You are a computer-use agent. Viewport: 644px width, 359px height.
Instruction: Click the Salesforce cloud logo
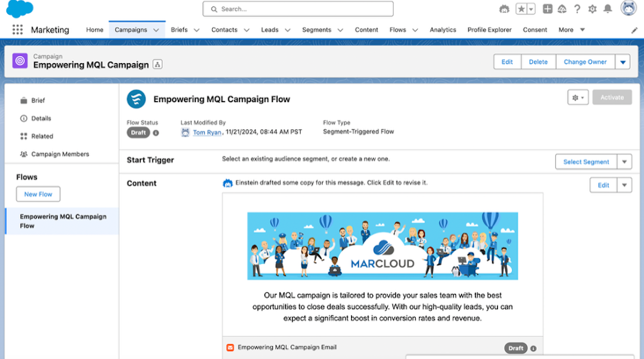point(20,9)
